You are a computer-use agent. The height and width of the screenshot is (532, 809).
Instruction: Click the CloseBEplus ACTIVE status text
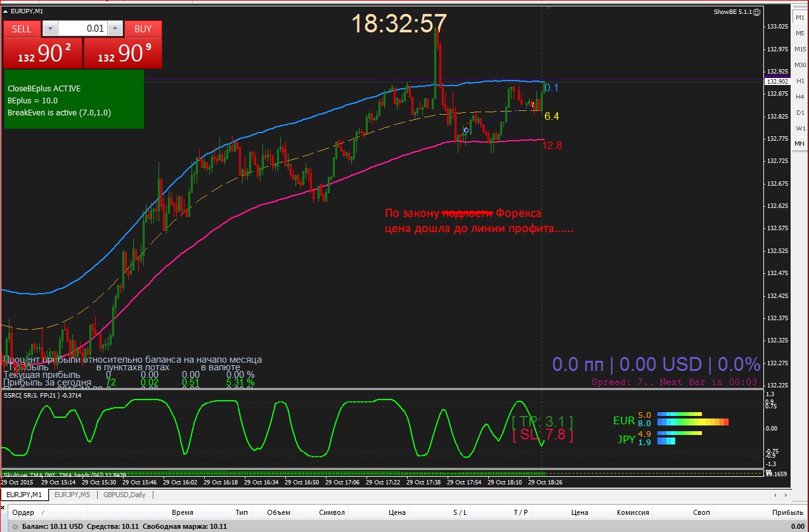pyautogui.click(x=44, y=89)
